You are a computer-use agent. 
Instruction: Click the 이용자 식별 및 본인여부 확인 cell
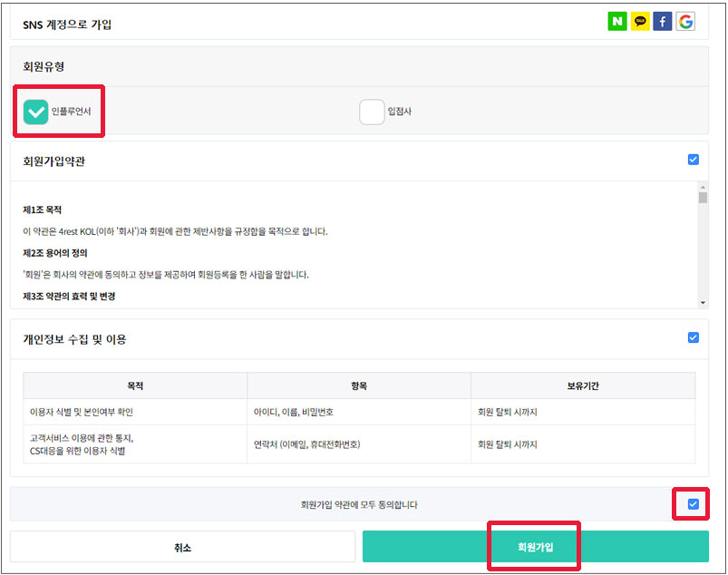[x=135, y=412]
